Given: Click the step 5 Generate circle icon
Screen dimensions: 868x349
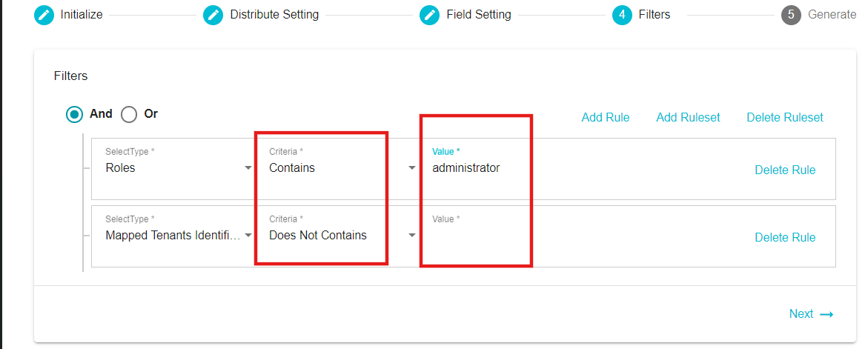Looking at the screenshot, I should tap(791, 15).
